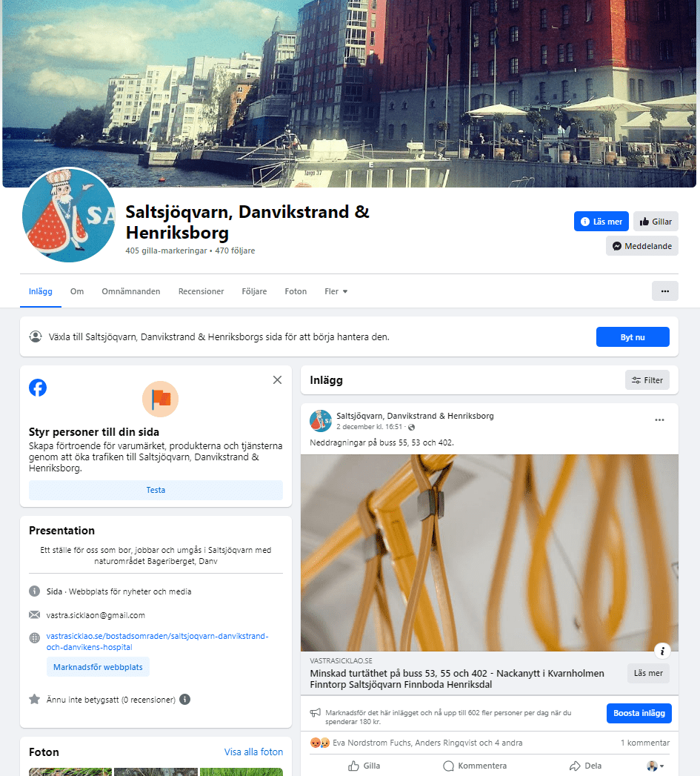
Task: Open the yellow bus handles post image
Action: (489, 553)
